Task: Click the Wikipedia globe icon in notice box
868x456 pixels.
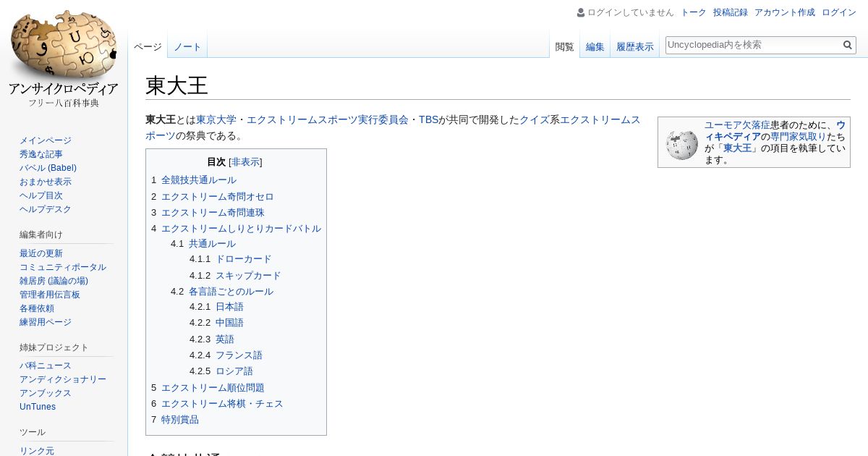Action: [681, 145]
